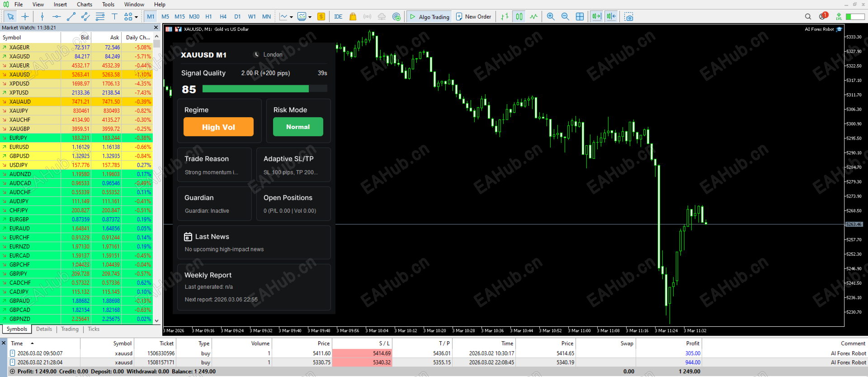Open the IDE MetaEditor
Image resolution: width=868 pixels, height=377 pixels.
pyautogui.click(x=338, y=17)
